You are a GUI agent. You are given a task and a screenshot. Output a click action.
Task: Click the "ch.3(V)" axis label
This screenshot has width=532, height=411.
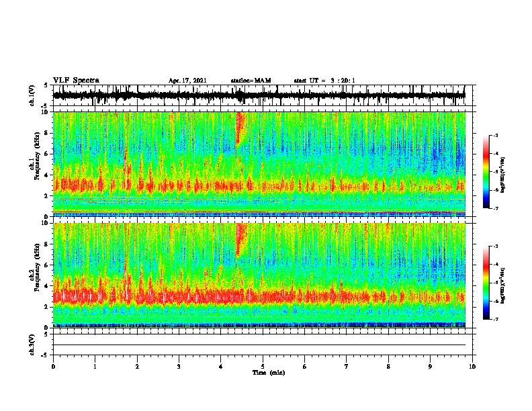[x=32, y=345]
